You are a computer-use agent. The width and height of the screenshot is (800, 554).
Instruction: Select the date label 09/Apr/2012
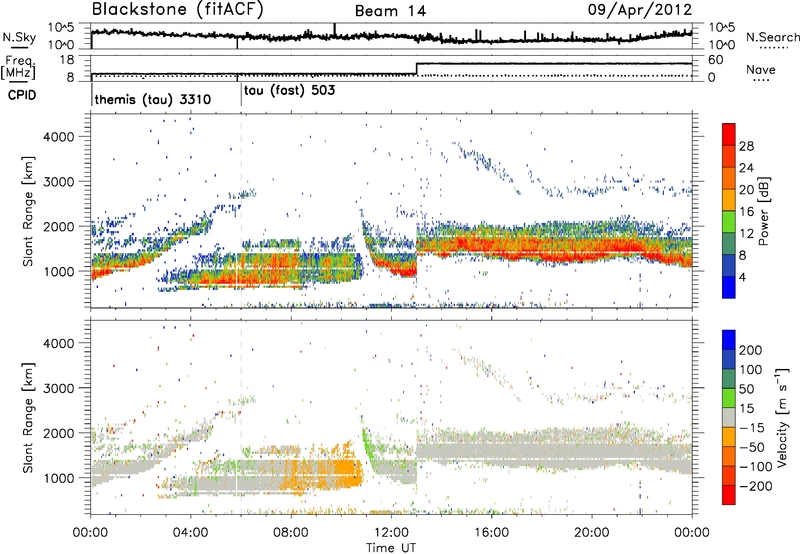point(648,11)
